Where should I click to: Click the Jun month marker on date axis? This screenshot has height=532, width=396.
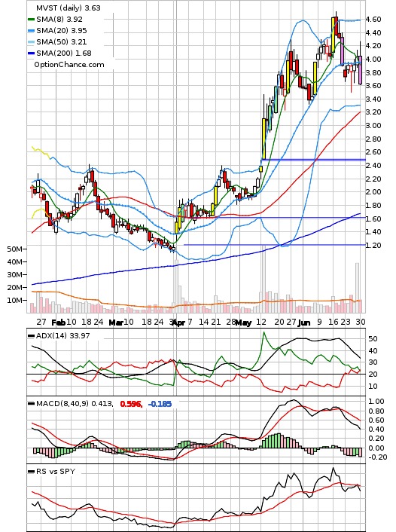[x=304, y=323]
